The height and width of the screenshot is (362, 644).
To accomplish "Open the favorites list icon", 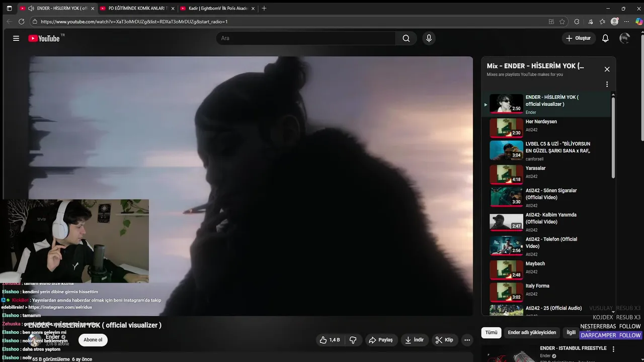I will point(602,22).
